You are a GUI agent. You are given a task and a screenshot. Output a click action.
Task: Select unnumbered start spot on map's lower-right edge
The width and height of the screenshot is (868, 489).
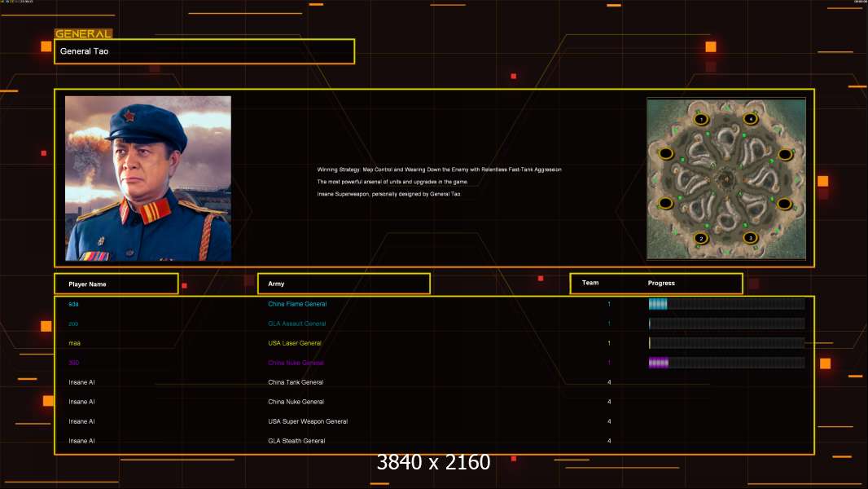(784, 204)
